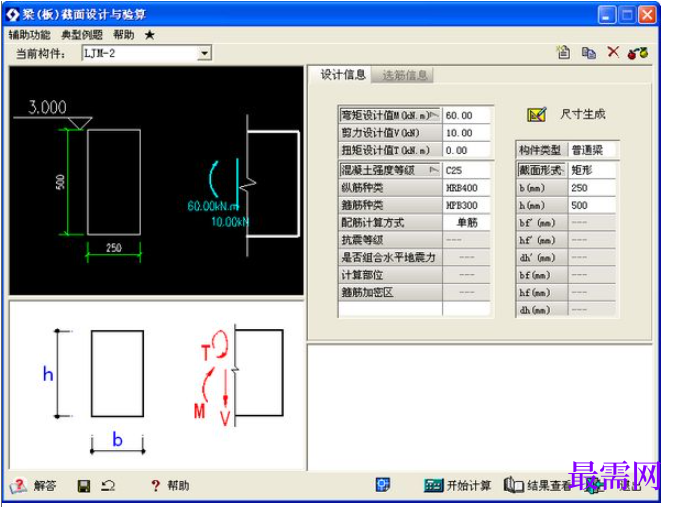680x507 pixels.
Task: Click the 解答 button
Action: [34, 486]
